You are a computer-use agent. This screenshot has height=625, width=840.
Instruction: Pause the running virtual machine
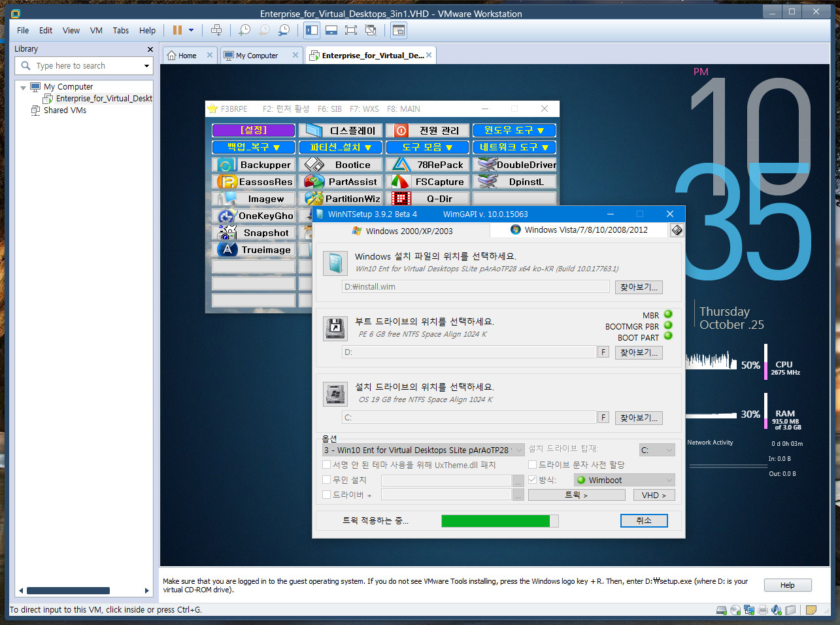[x=177, y=30]
